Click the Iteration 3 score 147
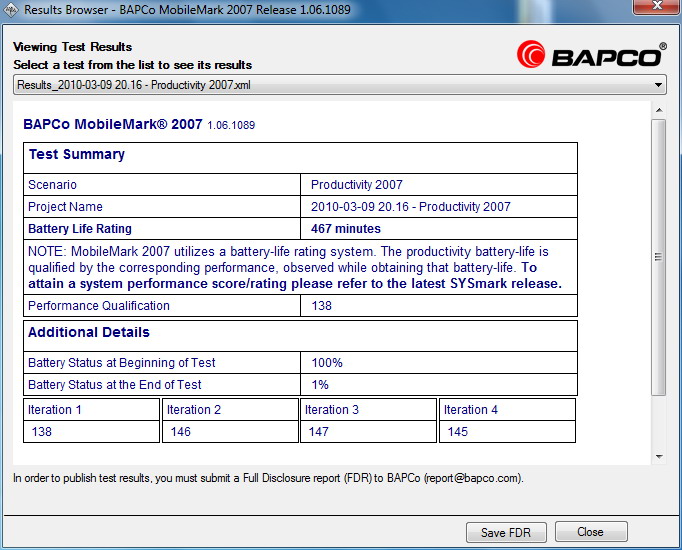The width and height of the screenshot is (682, 550). coord(318,432)
